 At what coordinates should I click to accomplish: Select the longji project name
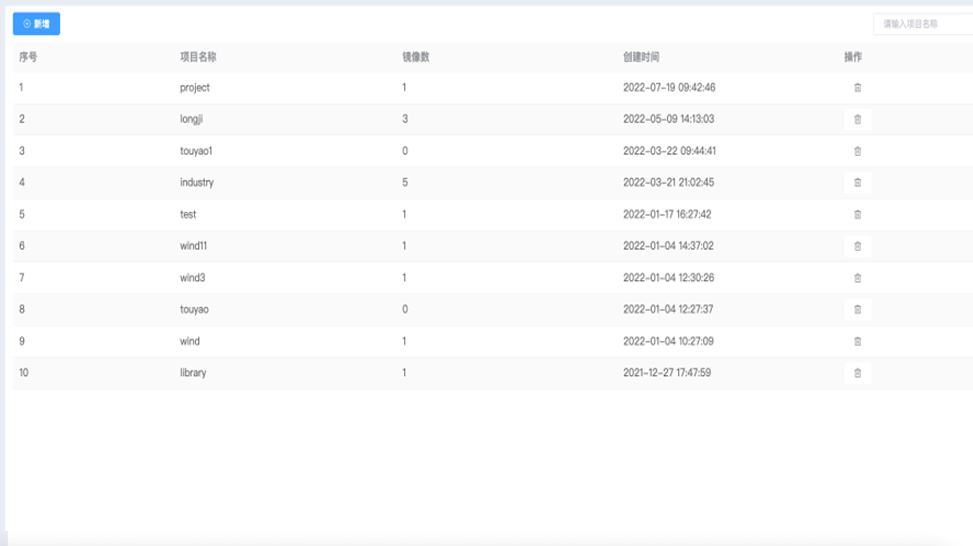click(193, 119)
